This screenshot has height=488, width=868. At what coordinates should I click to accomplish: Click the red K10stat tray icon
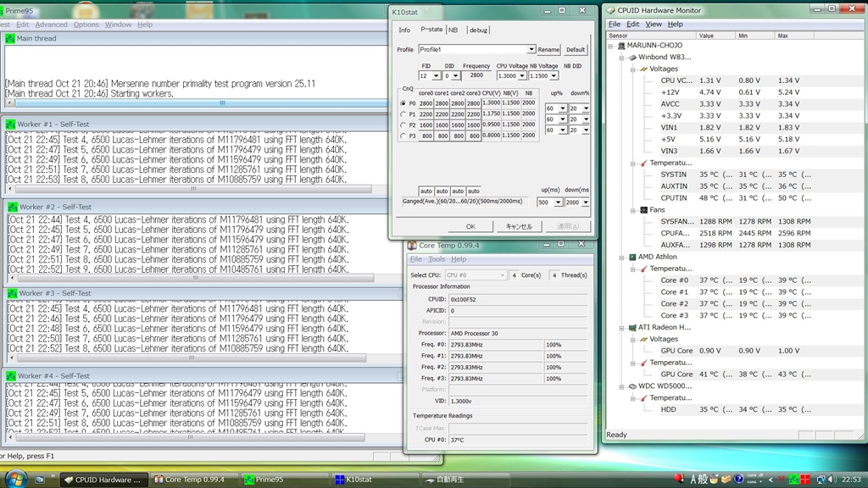805,480
